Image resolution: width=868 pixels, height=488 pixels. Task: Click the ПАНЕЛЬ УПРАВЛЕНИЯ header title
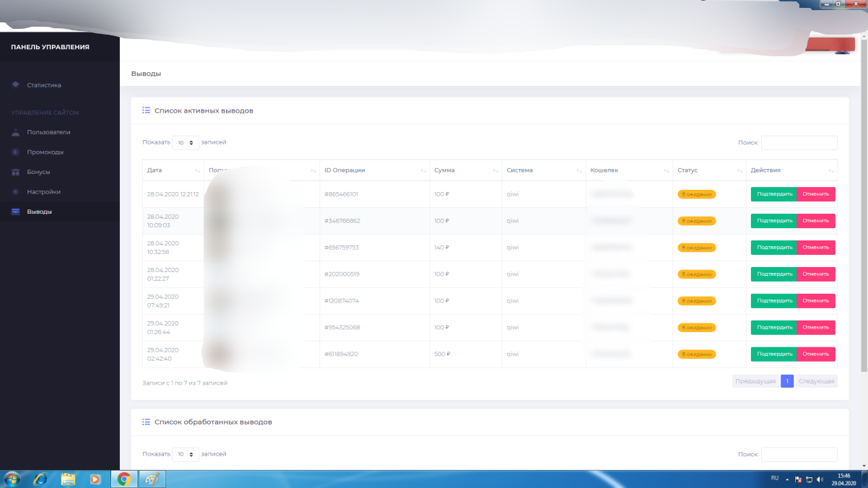click(x=50, y=47)
